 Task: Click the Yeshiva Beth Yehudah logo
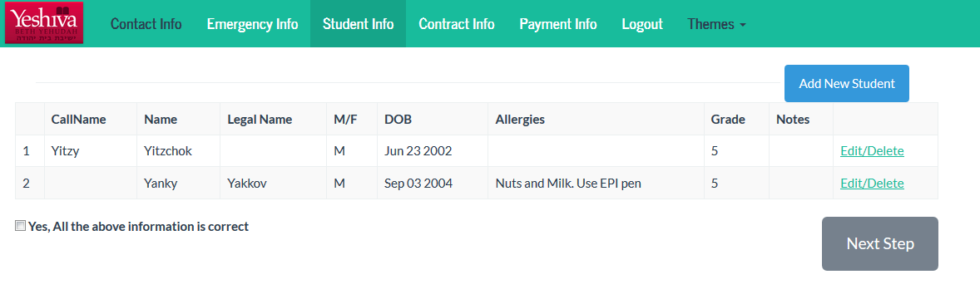pyautogui.click(x=44, y=23)
